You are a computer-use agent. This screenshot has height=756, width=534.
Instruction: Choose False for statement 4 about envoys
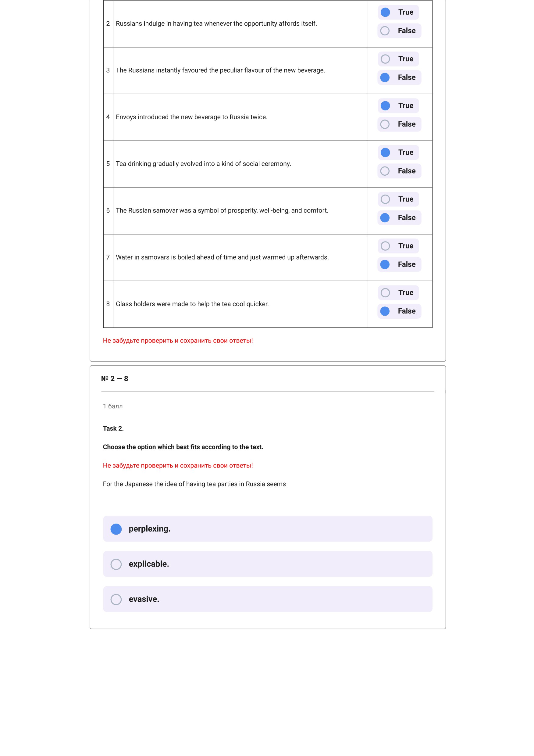399,124
